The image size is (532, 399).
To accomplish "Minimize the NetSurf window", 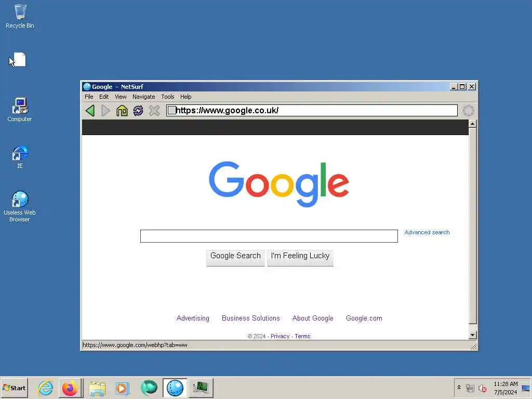I will 453,87.
